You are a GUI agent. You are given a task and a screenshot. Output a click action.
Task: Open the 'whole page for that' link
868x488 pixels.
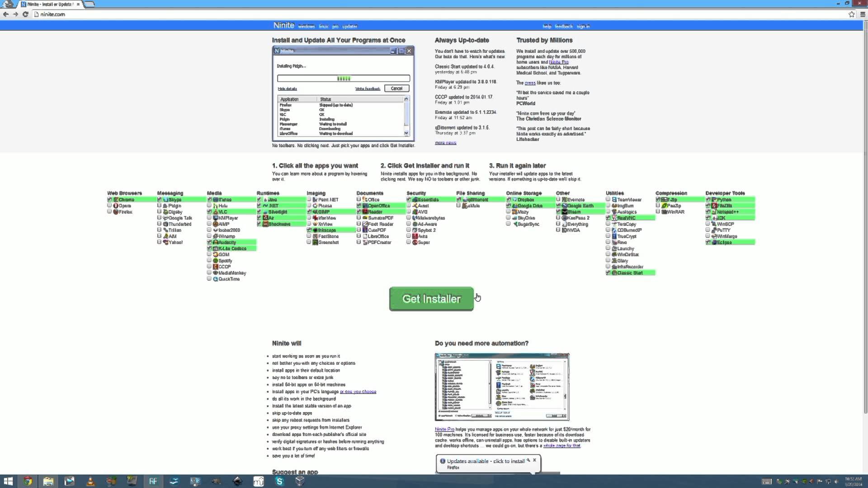coord(561,446)
